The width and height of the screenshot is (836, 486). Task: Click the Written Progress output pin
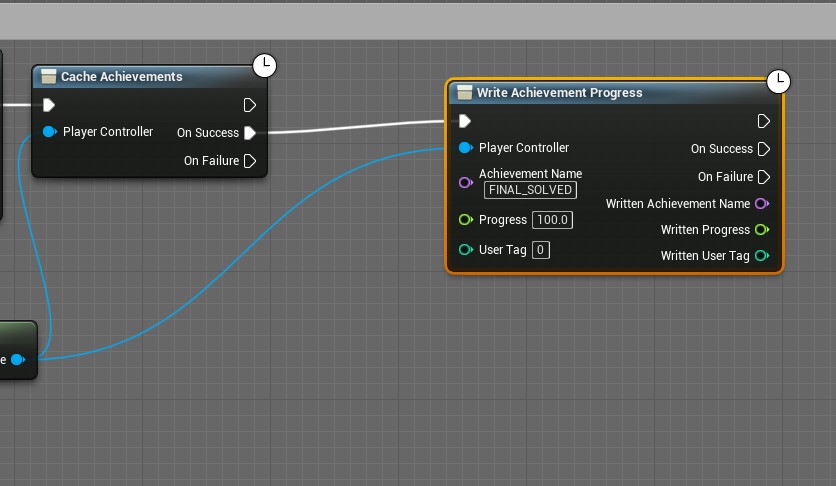tap(762, 230)
